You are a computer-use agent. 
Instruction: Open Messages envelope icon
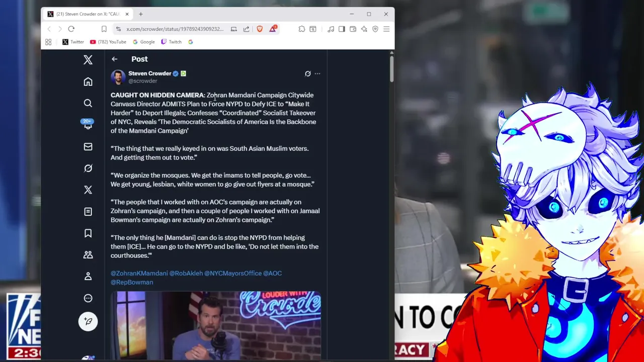click(88, 146)
